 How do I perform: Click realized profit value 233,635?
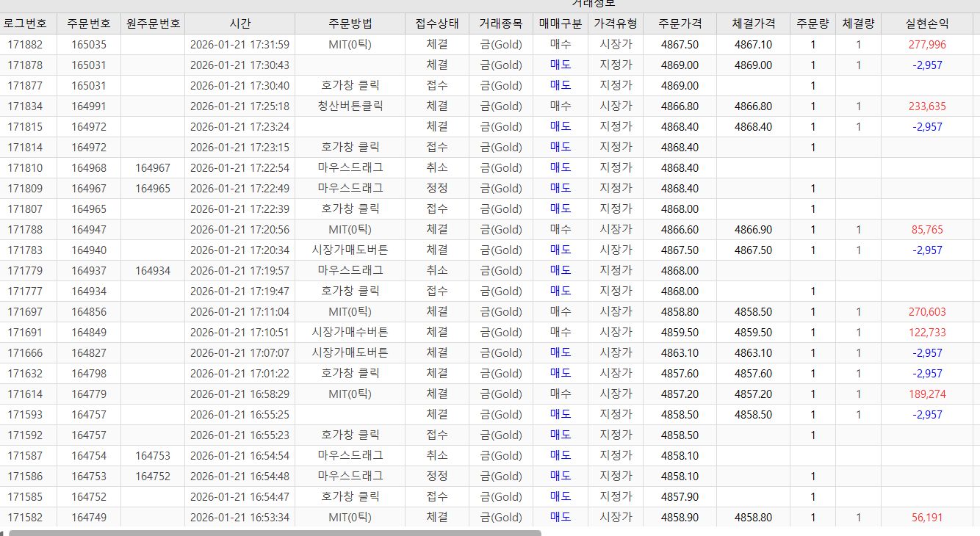point(927,106)
